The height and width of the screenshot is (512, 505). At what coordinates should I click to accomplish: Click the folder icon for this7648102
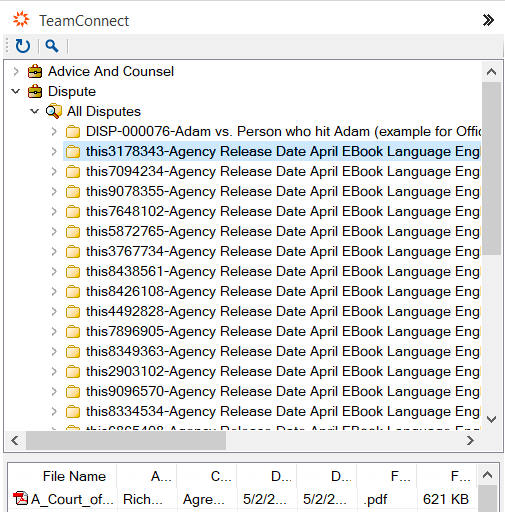[73, 212]
